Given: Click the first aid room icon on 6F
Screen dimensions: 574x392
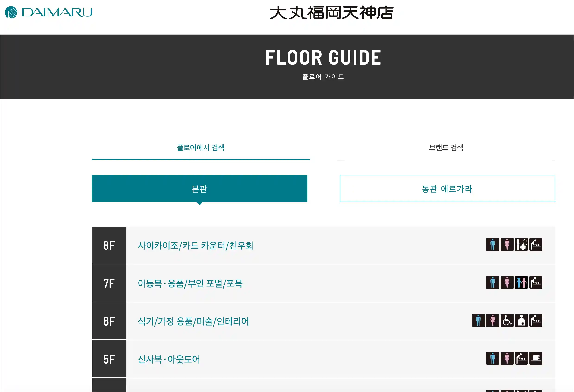Looking at the screenshot, I should click(521, 320).
